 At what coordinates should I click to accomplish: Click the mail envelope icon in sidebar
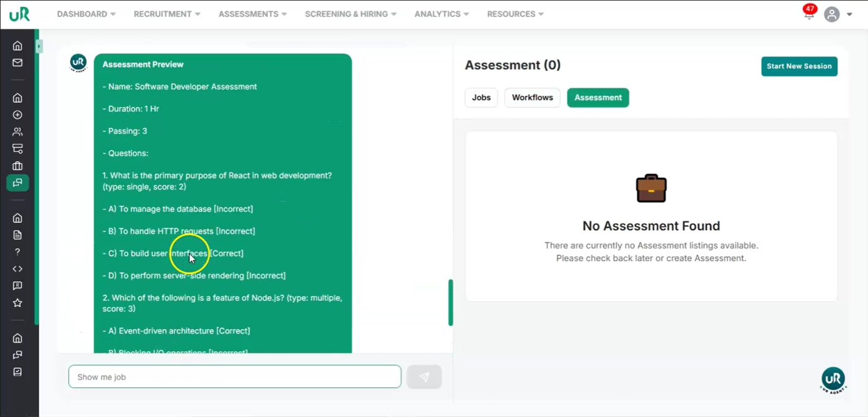click(17, 63)
